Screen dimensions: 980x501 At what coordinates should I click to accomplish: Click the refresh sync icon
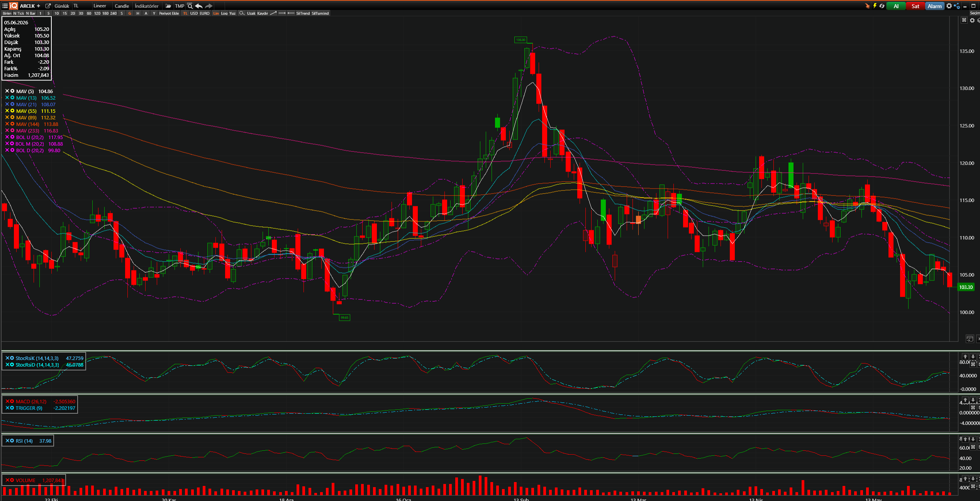pyautogui.click(x=882, y=6)
